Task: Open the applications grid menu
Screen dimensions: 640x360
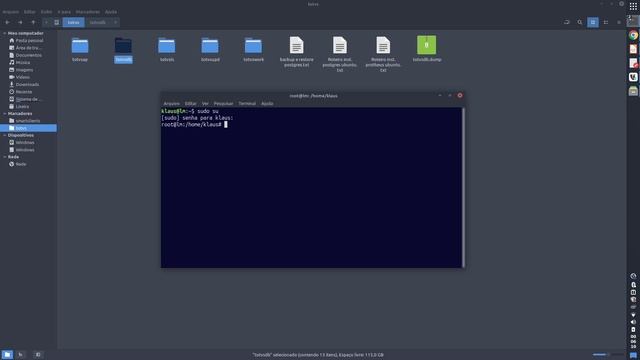Action: point(633,6)
